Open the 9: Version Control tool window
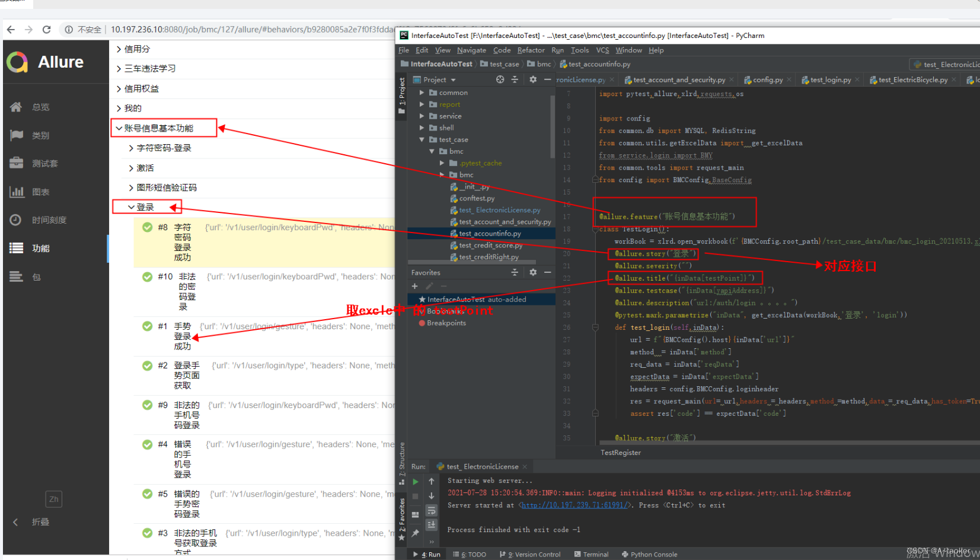This screenshot has width=980, height=560. (x=531, y=555)
